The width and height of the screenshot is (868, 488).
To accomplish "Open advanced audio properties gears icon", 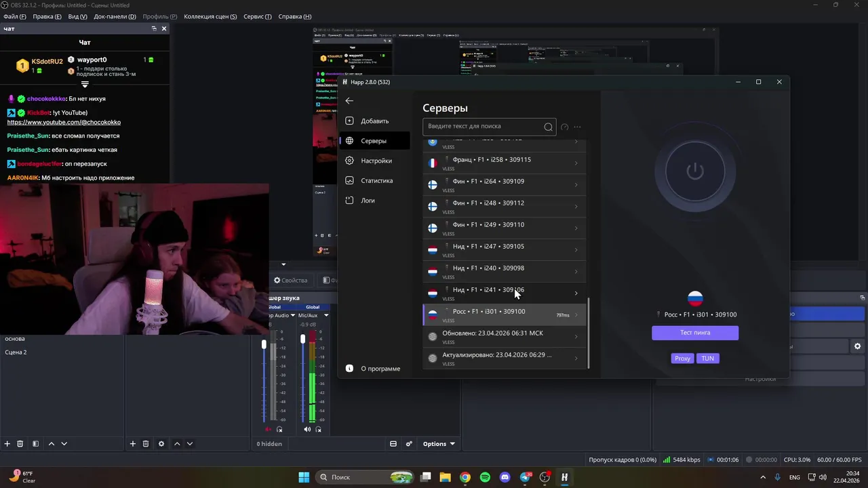I will pos(409,444).
